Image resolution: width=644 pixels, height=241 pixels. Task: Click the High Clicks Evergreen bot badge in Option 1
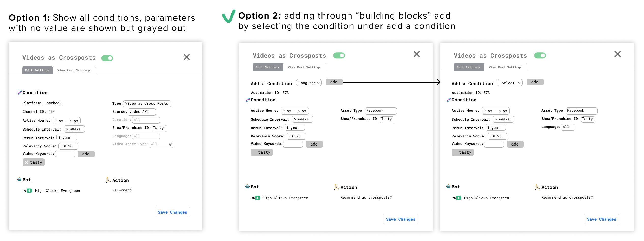(28, 191)
